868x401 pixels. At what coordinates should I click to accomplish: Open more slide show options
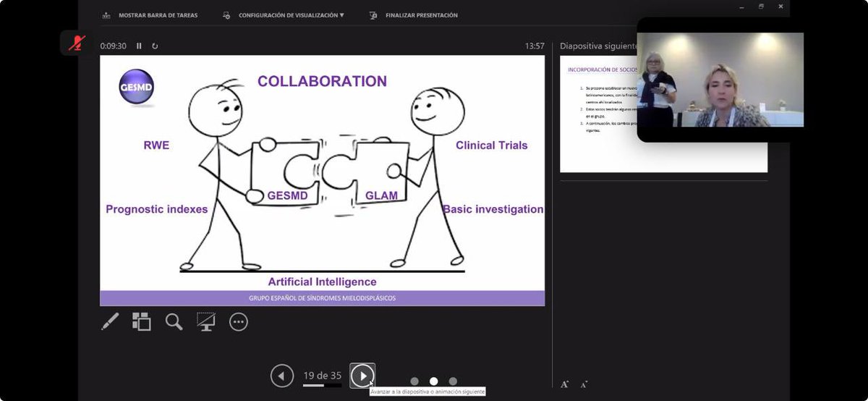coord(239,321)
